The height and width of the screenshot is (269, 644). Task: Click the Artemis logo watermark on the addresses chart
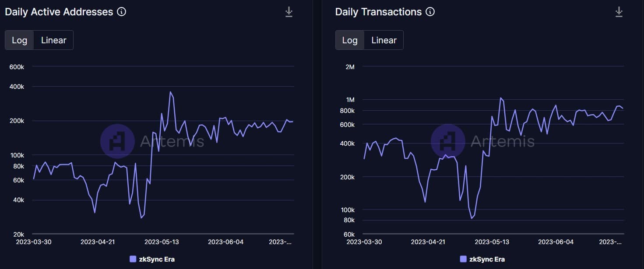(117, 141)
